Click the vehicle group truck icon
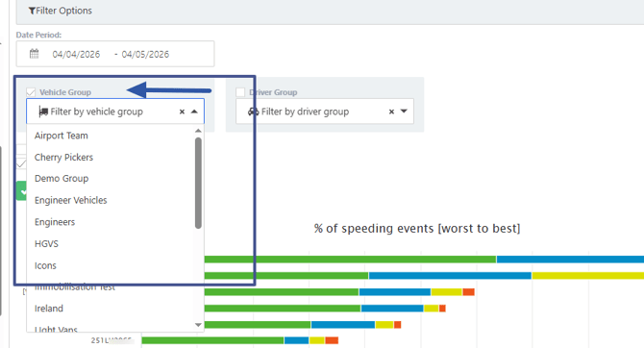The width and height of the screenshot is (644, 348). pos(43,112)
